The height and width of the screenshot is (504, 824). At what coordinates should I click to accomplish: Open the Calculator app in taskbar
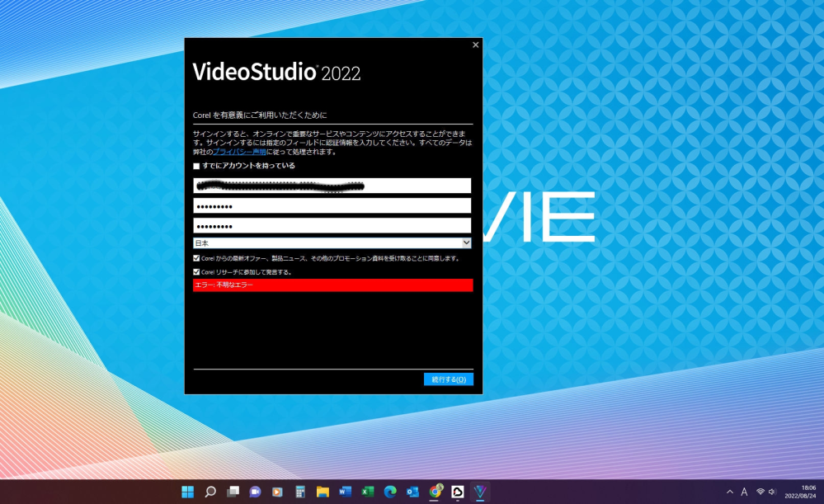click(x=300, y=492)
